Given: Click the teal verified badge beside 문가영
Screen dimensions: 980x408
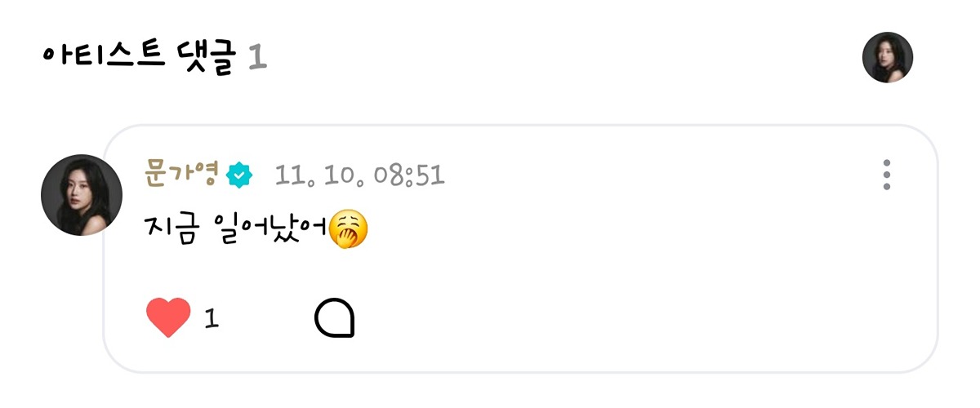Looking at the screenshot, I should (x=239, y=175).
